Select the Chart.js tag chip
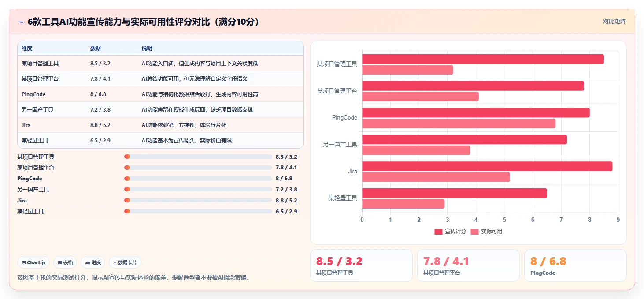This screenshot has width=644, height=299. [34, 262]
